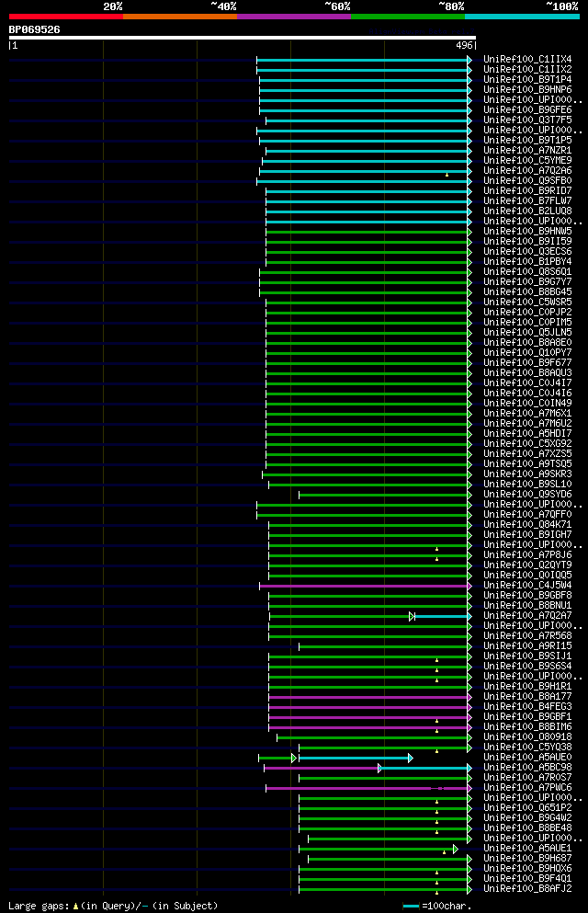The height and width of the screenshot is (913, 588).
Task: Select the UniRef100_A7QFF0 label
Action: click(527, 515)
